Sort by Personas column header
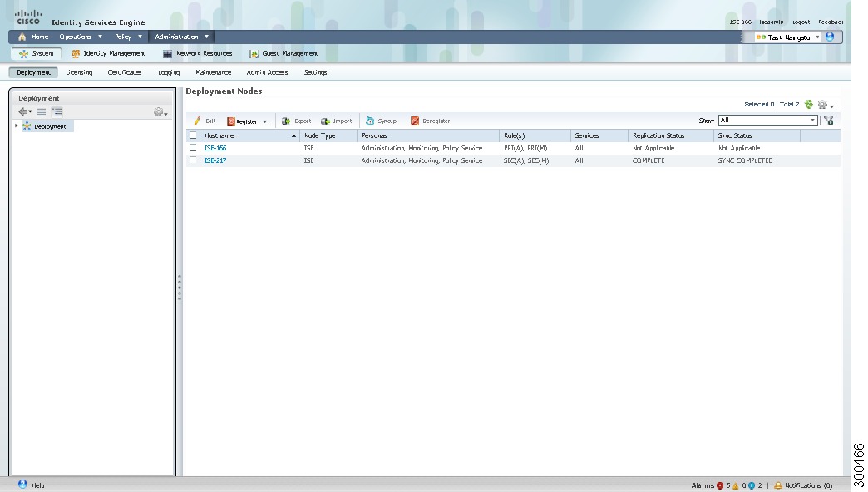Screen dimensions: 868x492 (428, 135)
